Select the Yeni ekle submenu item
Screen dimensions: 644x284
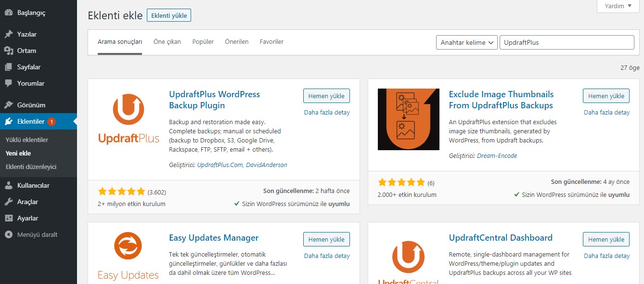(x=18, y=153)
